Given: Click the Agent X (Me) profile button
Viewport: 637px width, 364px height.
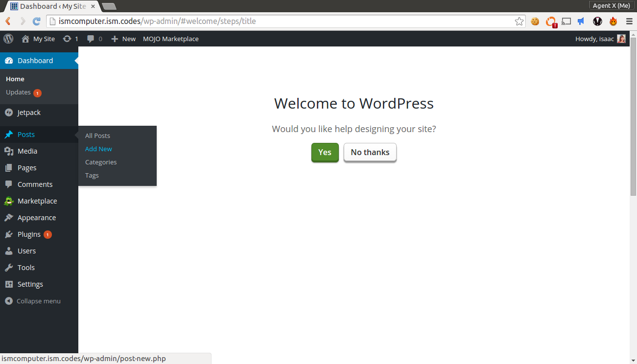Looking at the screenshot, I should tap(611, 5).
